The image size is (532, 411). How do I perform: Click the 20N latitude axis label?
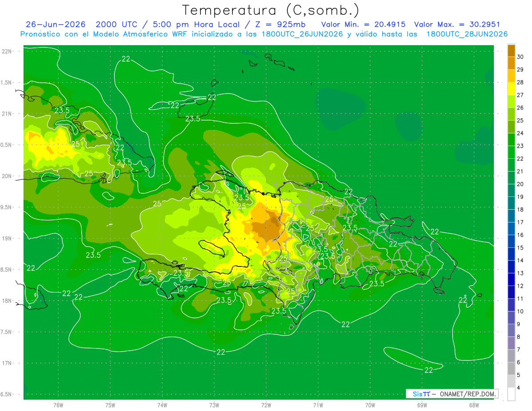7,176
